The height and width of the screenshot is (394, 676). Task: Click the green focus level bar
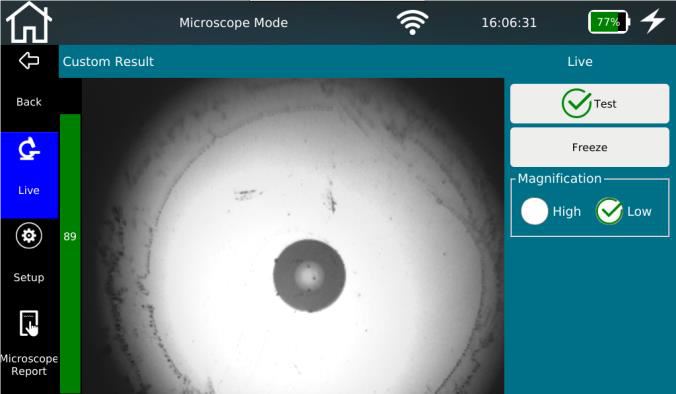pyautogui.click(x=70, y=253)
